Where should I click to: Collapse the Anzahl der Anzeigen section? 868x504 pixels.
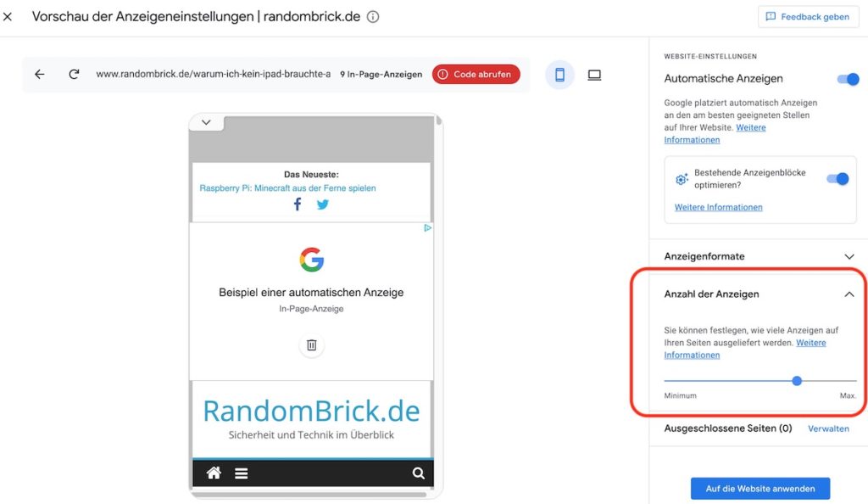(849, 294)
